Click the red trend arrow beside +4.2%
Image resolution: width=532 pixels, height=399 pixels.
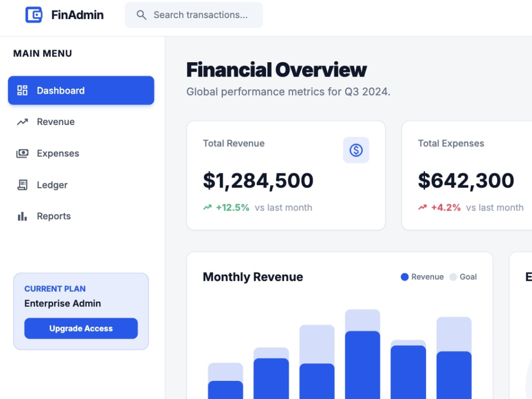tap(422, 207)
